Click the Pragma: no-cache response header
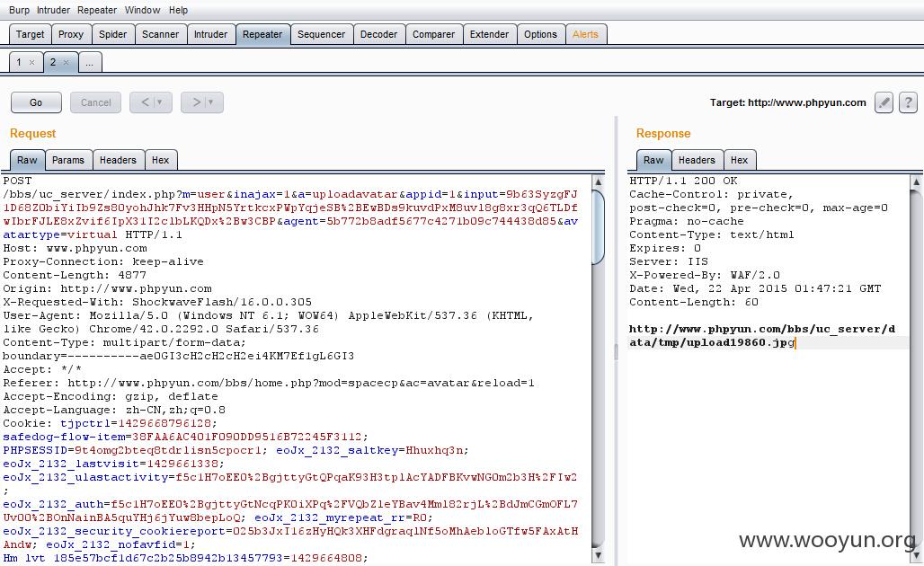The width and height of the screenshot is (924, 566). point(686,221)
